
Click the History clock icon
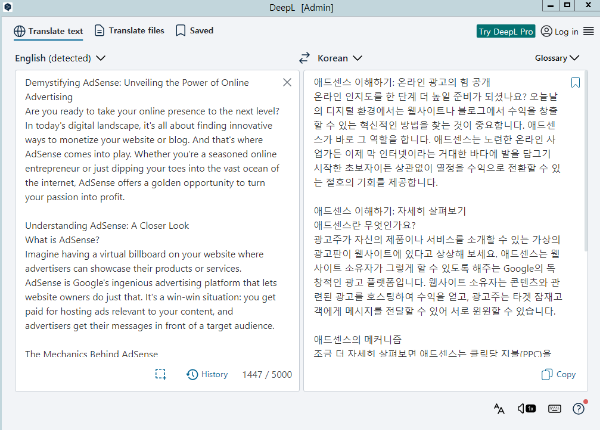click(x=192, y=375)
